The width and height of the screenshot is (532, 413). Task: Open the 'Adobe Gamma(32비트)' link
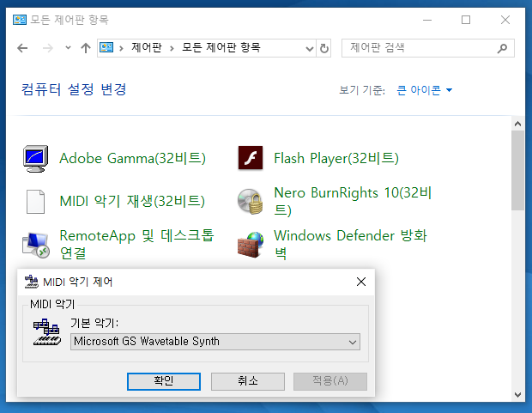pyautogui.click(x=133, y=158)
